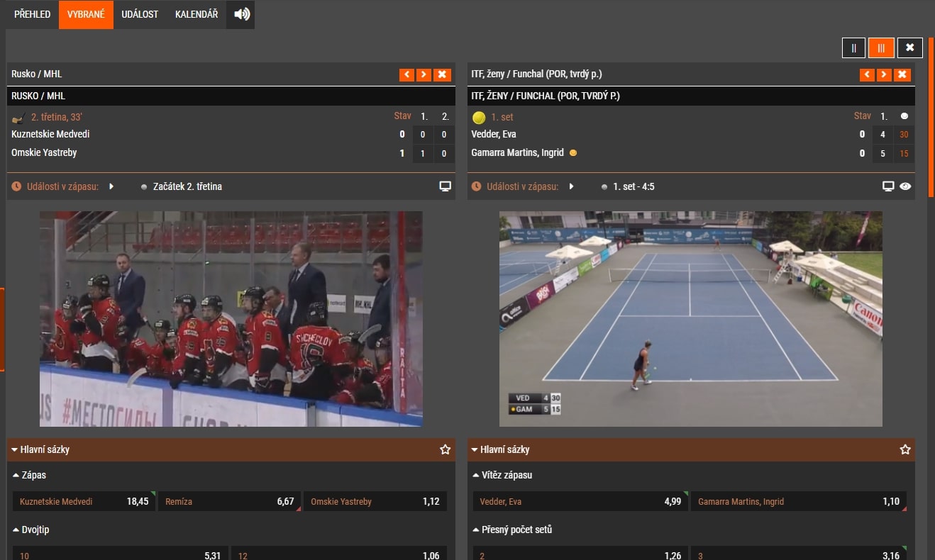Click Kuznetskie Medvedi team name in scoreboard

[50, 134]
